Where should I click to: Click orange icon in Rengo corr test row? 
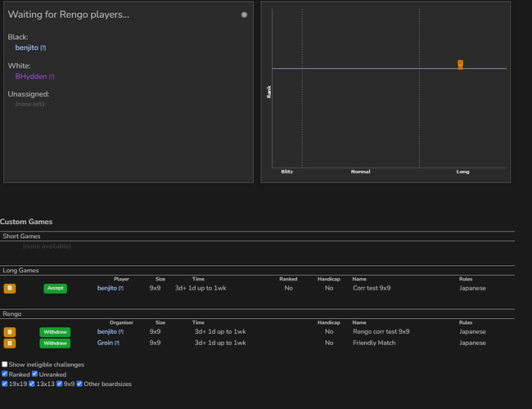tap(10, 332)
